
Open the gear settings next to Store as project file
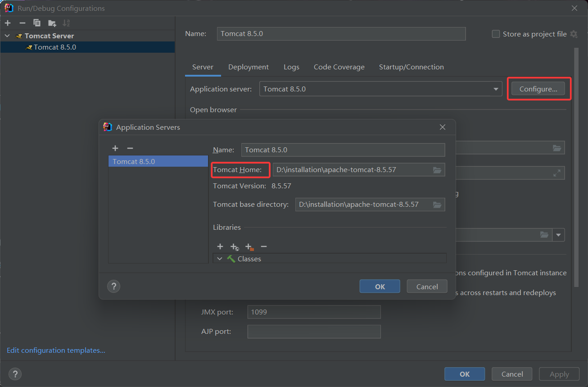574,34
